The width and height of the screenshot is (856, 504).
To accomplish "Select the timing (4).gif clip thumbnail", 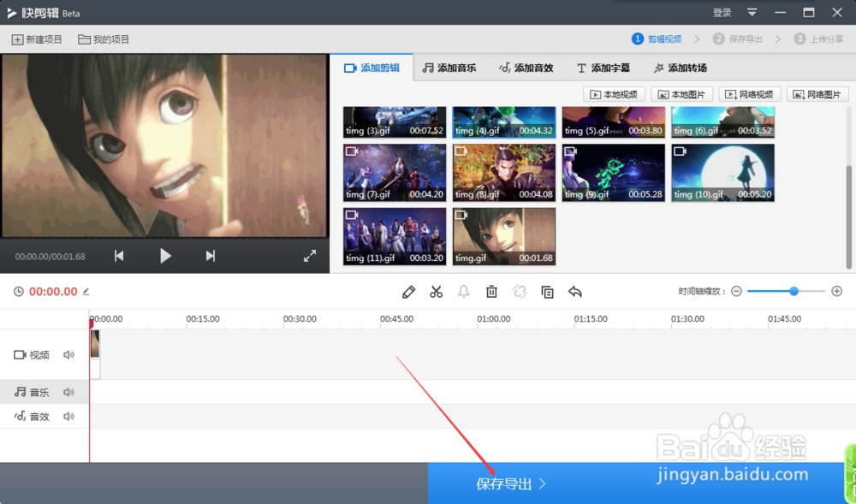I will (504, 122).
